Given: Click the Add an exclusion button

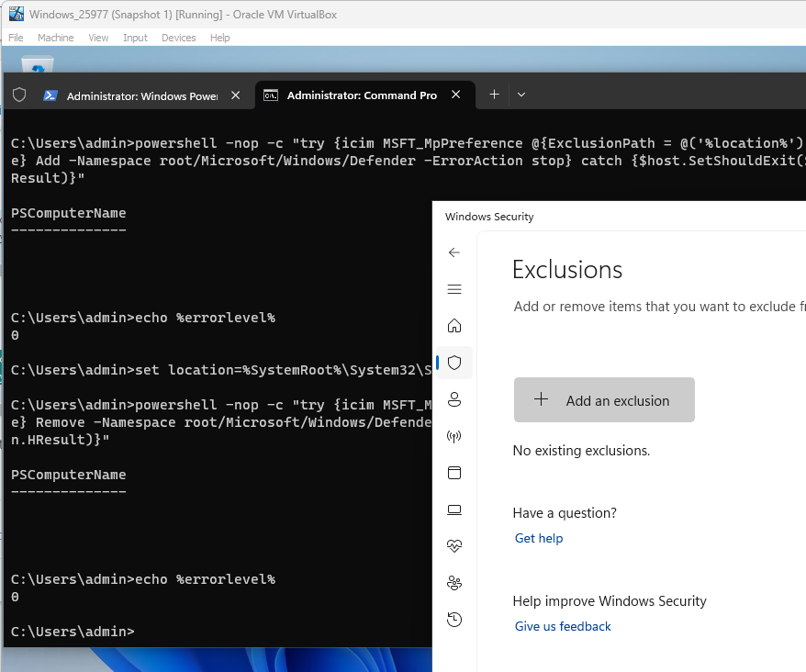Looking at the screenshot, I should point(604,400).
